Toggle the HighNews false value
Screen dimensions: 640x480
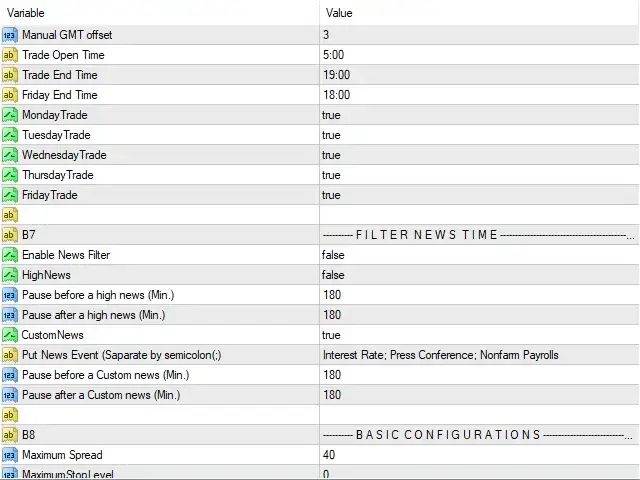480,275
